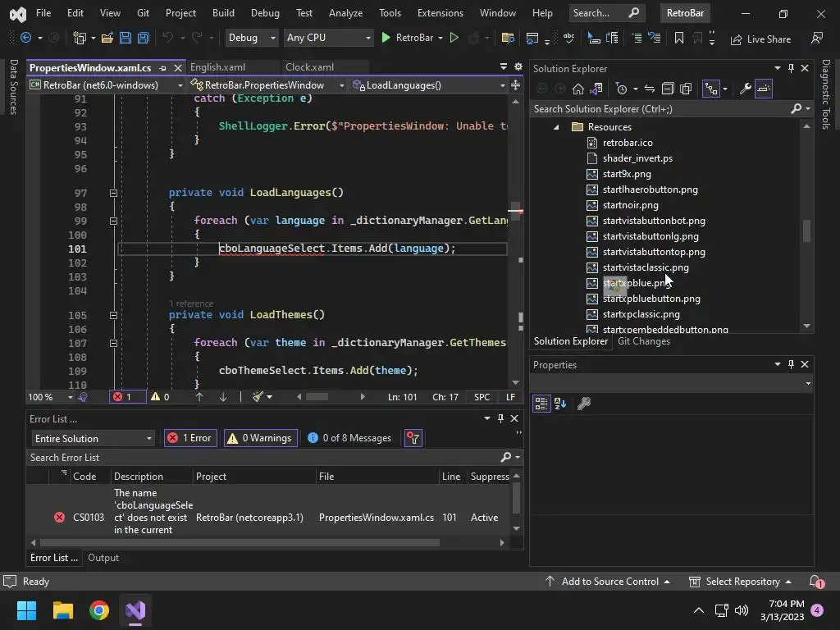The width and height of the screenshot is (840, 630).
Task: Switch views icon in Solution Explorer
Action: pos(596,89)
